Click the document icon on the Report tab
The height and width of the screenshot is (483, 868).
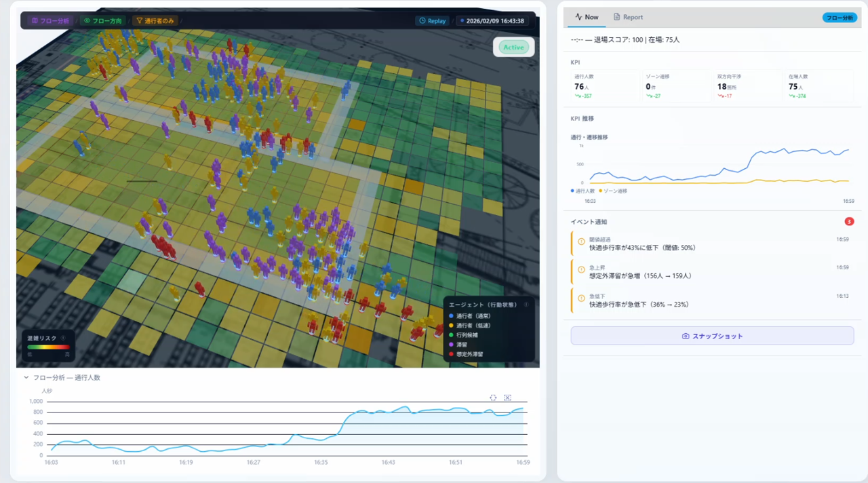(x=616, y=17)
